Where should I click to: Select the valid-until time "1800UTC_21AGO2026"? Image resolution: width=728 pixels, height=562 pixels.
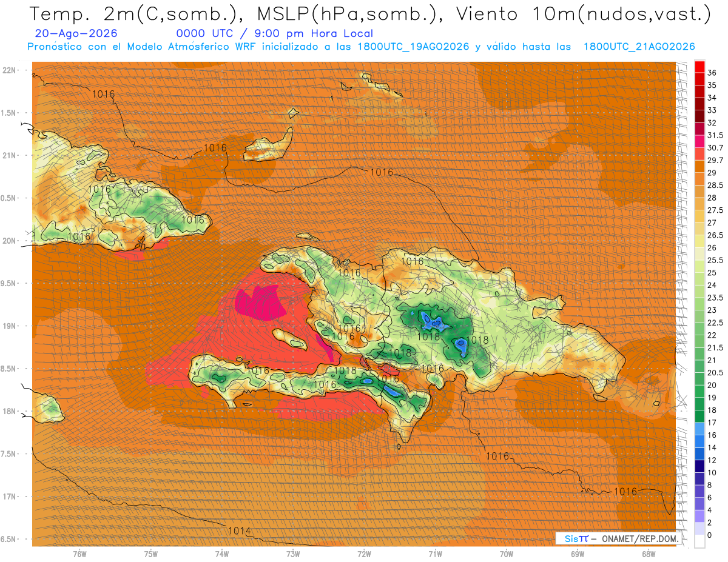coord(639,47)
